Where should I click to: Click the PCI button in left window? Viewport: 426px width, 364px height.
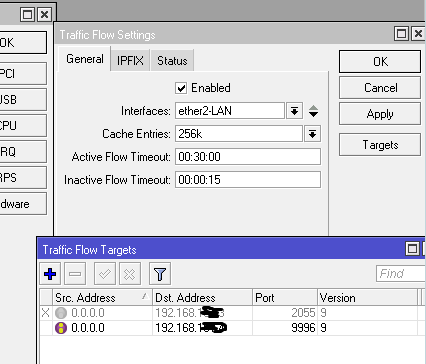click(23, 74)
